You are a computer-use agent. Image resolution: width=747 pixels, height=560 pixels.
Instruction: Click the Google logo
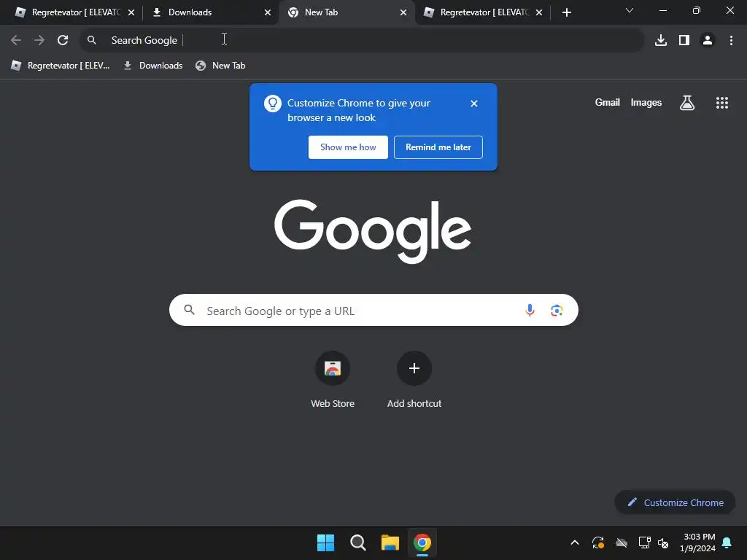[373, 231]
